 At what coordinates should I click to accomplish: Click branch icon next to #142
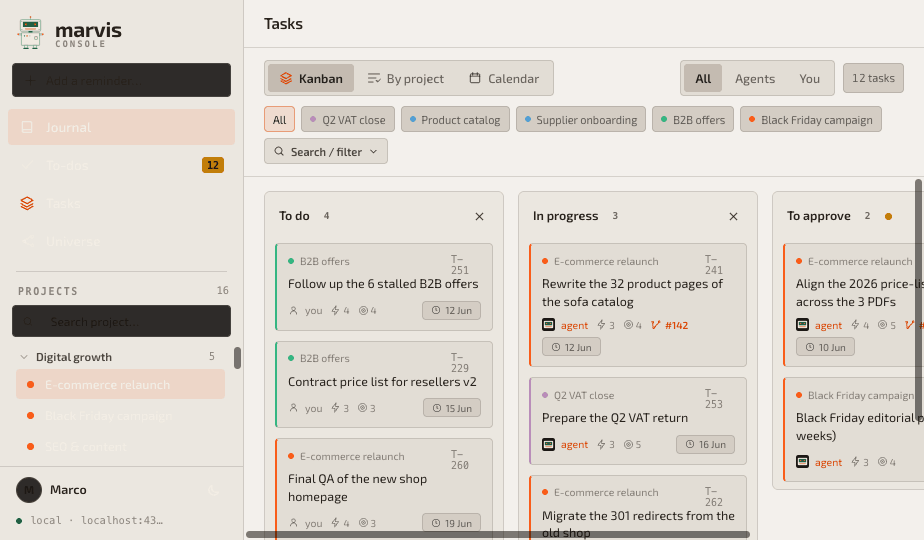click(655, 325)
